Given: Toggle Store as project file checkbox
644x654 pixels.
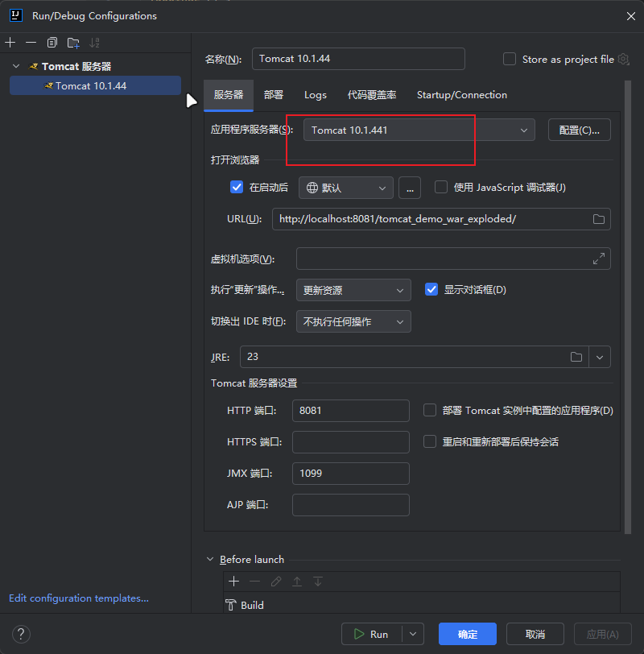Looking at the screenshot, I should 510,60.
